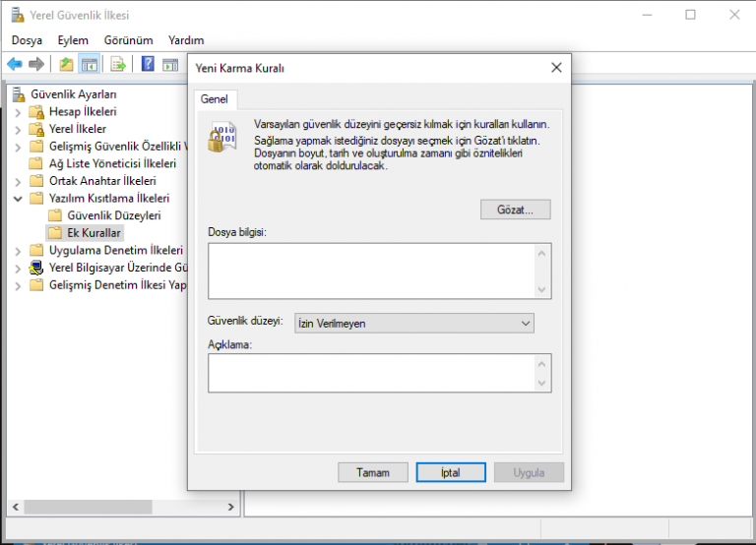Click the Gözat... button
The width and height of the screenshot is (756, 545).
point(515,210)
